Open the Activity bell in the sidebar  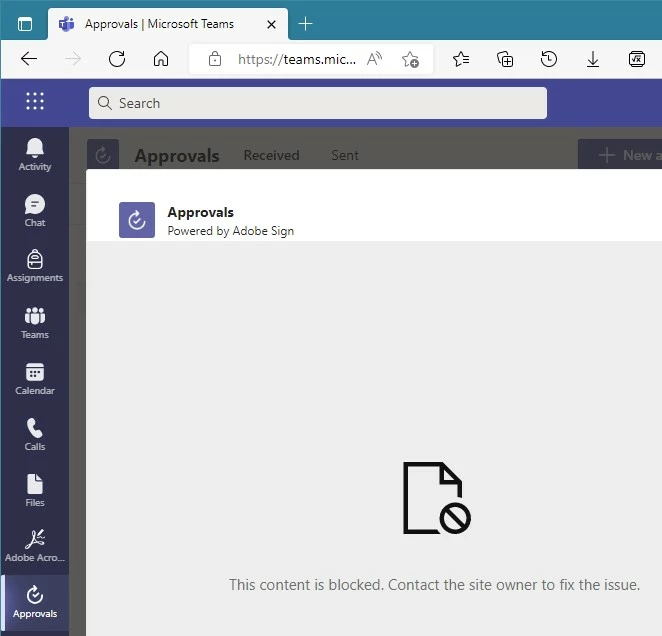click(35, 155)
